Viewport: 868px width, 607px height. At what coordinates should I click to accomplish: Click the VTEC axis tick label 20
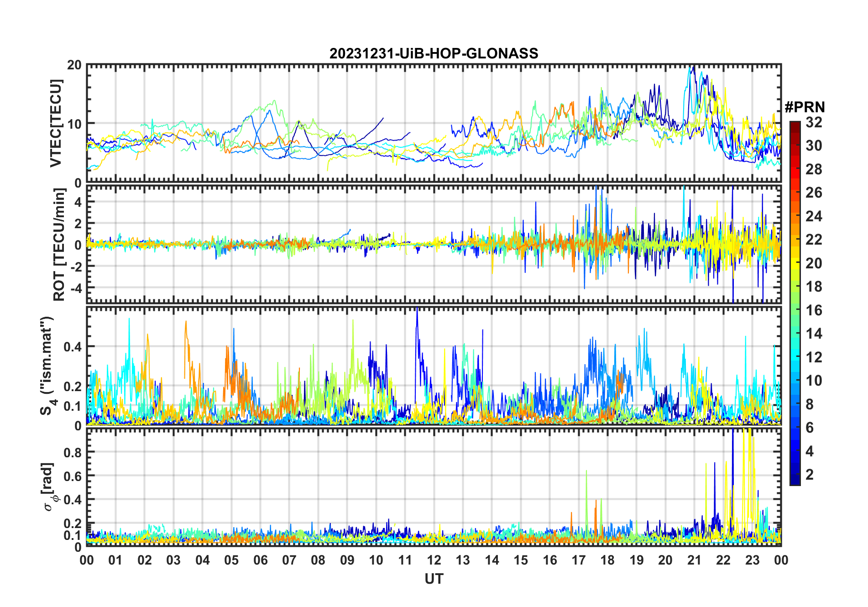click(74, 65)
